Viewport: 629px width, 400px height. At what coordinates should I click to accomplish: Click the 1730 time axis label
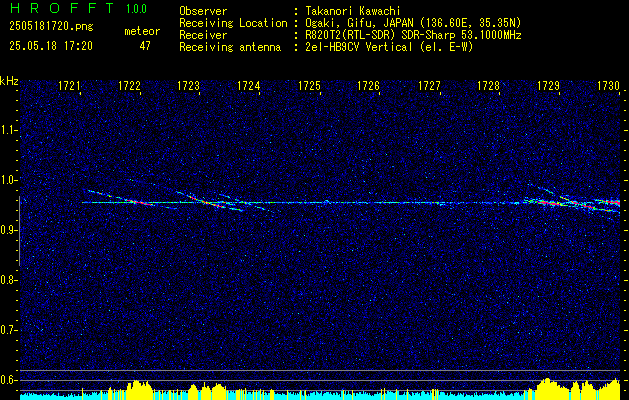click(609, 85)
